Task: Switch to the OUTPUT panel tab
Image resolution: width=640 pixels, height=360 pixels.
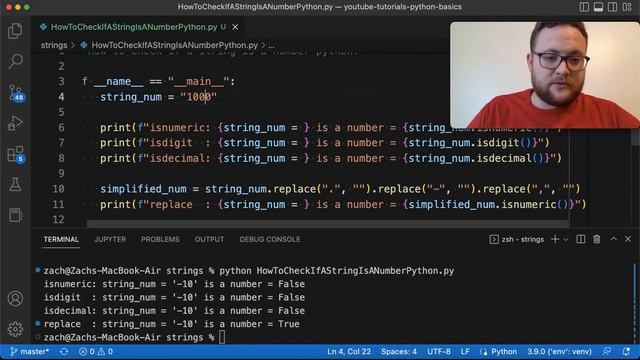Action: click(x=209, y=240)
